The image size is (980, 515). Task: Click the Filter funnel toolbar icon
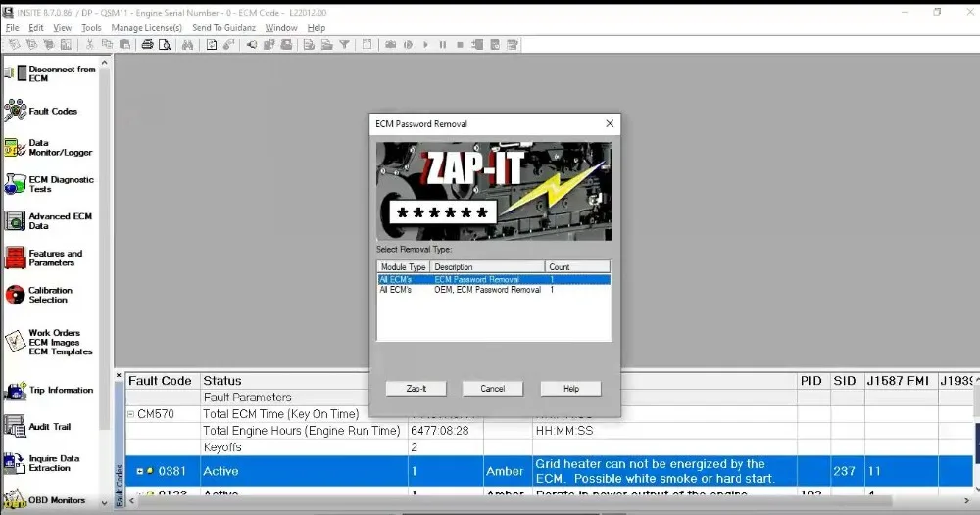tap(344, 45)
